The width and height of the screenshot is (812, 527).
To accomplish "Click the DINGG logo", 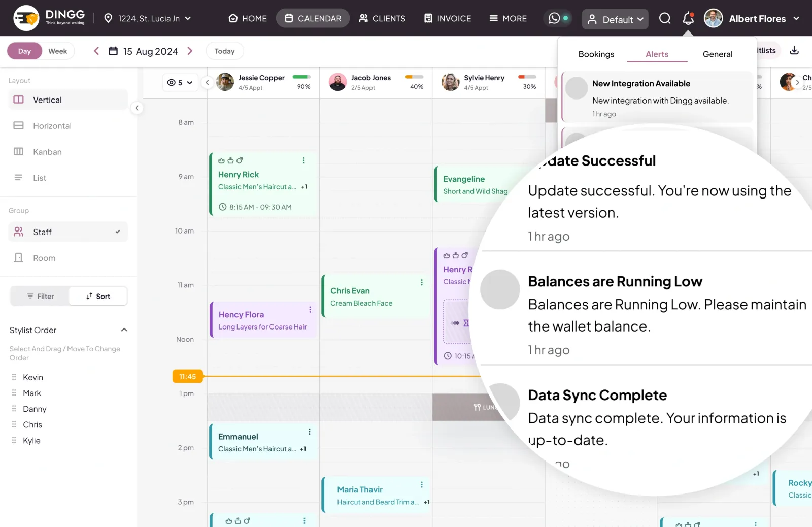I will pyautogui.click(x=49, y=18).
